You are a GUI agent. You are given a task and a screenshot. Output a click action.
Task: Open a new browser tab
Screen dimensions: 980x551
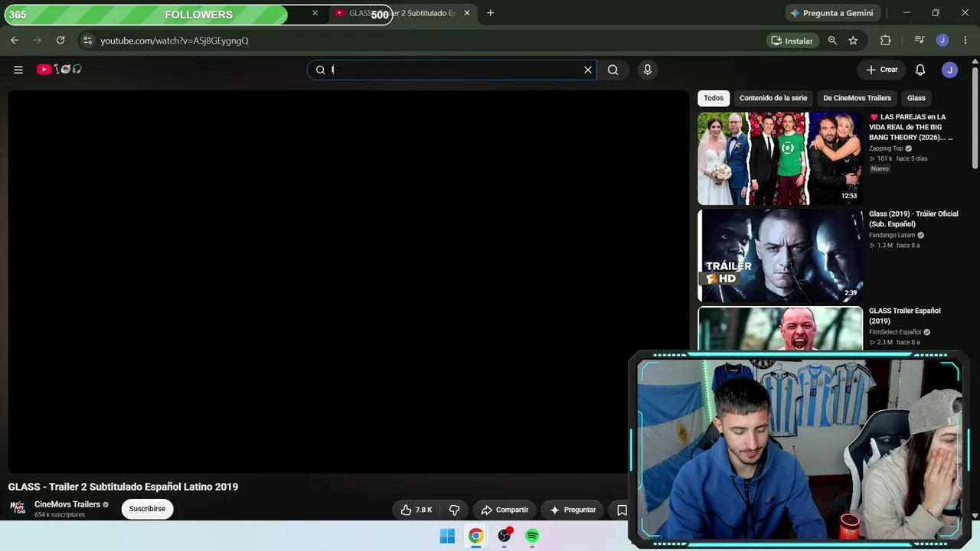(x=490, y=13)
